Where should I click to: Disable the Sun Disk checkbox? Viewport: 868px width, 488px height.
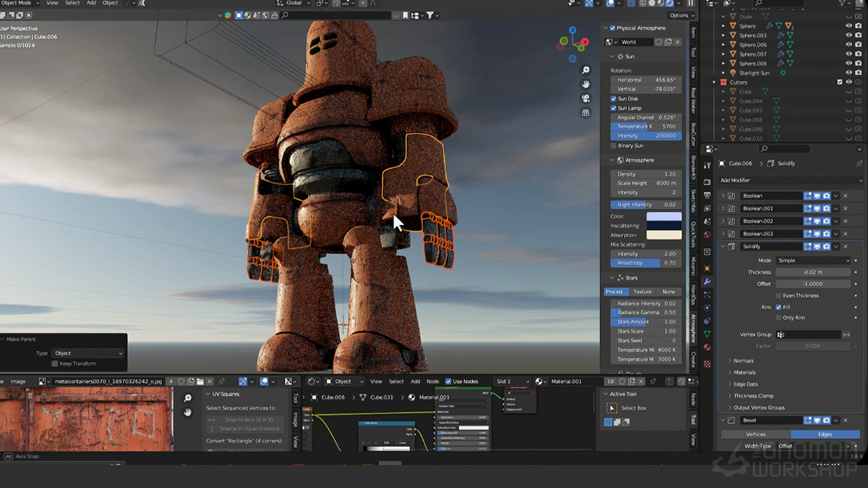[x=614, y=99]
